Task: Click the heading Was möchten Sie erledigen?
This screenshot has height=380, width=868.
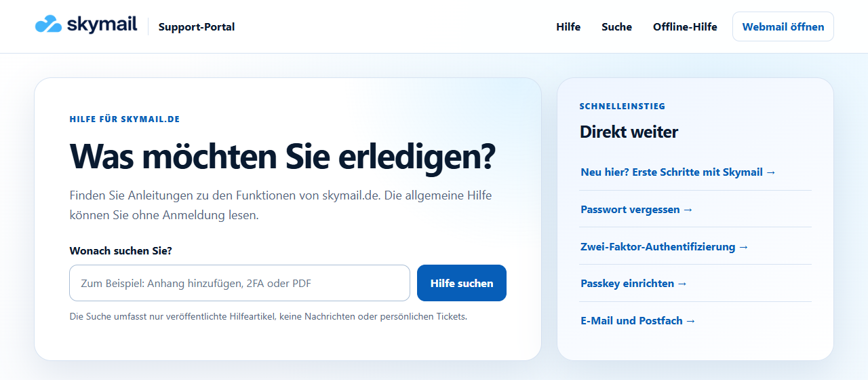Action: pyautogui.click(x=283, y=157)
